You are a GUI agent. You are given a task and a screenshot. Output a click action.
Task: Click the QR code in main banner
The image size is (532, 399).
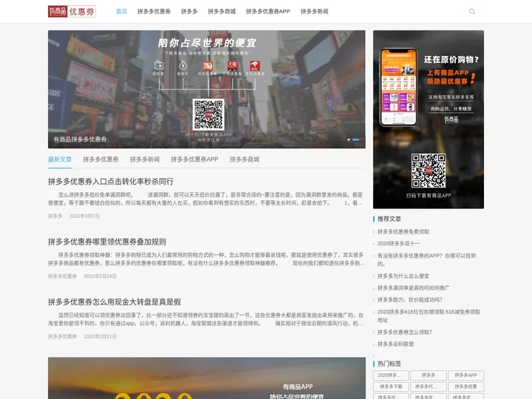[x=208, y=115]
